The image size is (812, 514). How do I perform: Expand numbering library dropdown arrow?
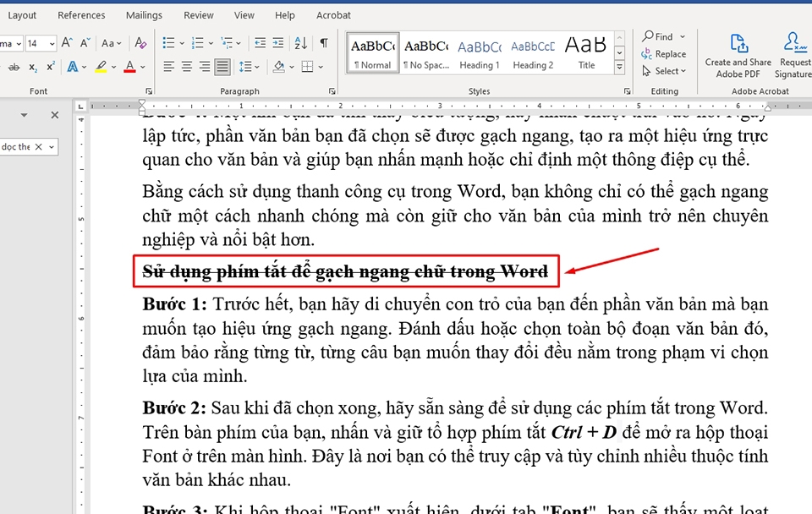[x=211, y=43]
